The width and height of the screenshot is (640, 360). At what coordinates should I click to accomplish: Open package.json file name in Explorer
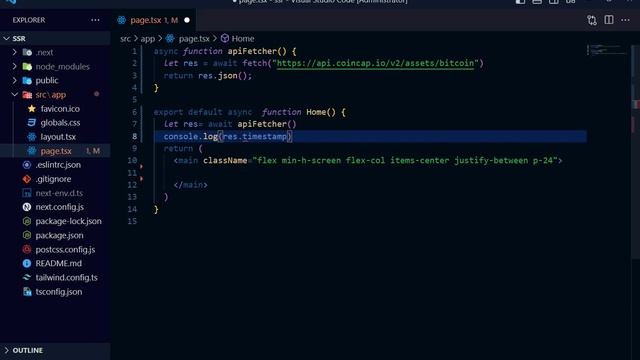[x=59, y=235]
